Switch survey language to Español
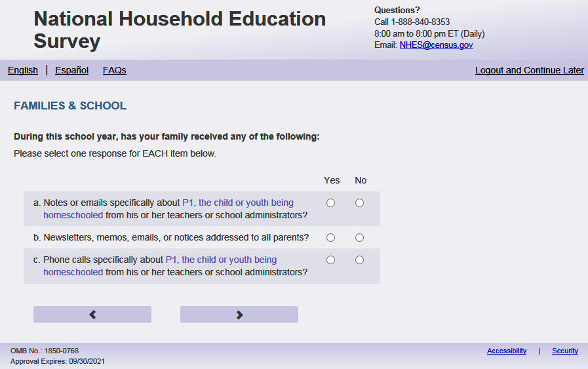The width and height of the screenshot is (588, 369). (x=71, y=70)
